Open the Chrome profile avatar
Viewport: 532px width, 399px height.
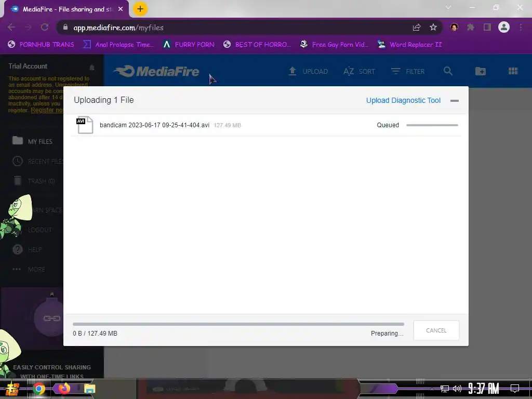click(x=504, y=27)
